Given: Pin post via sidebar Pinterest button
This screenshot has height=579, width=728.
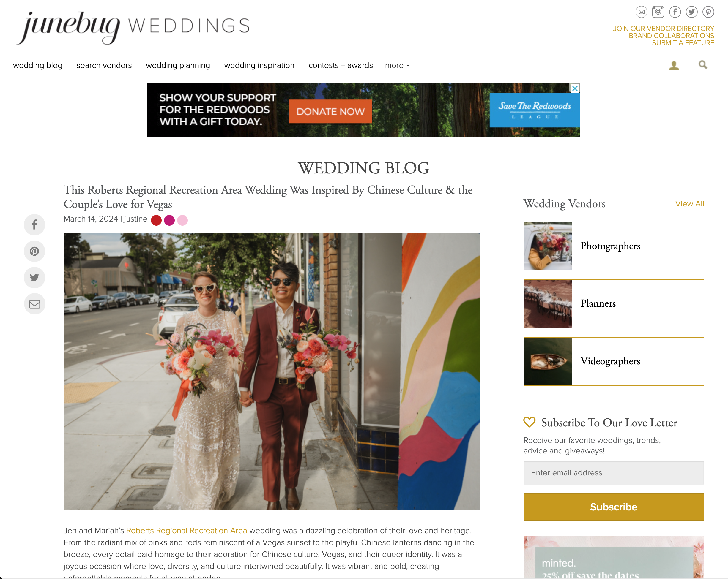Looking at the screenshot, I should [34, 251].
